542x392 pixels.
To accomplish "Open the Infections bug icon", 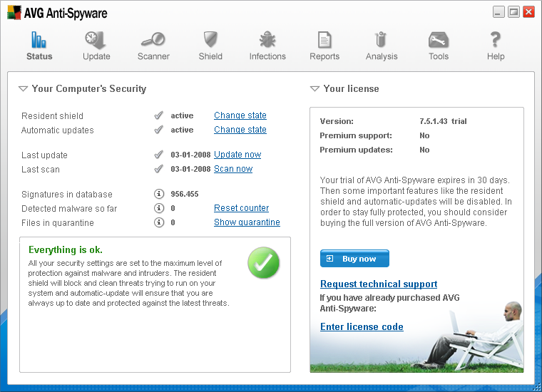I will click(267, 40).
